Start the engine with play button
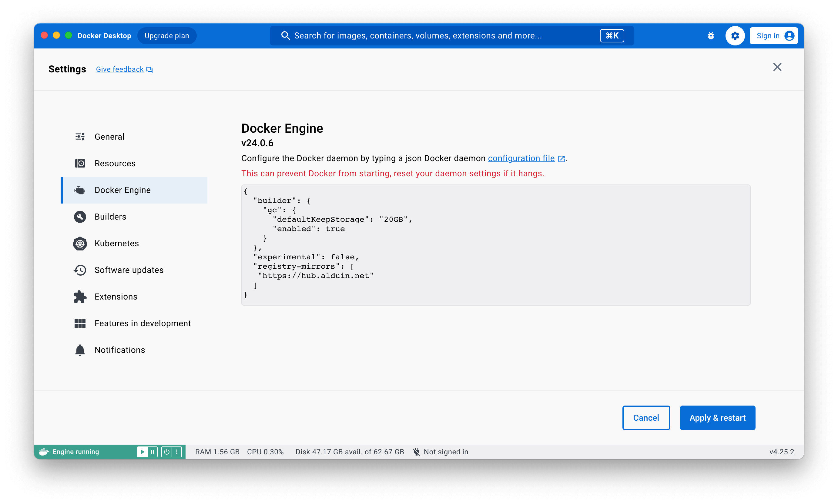The height and width of the screenshot is (504, 838). click(142, 452)
